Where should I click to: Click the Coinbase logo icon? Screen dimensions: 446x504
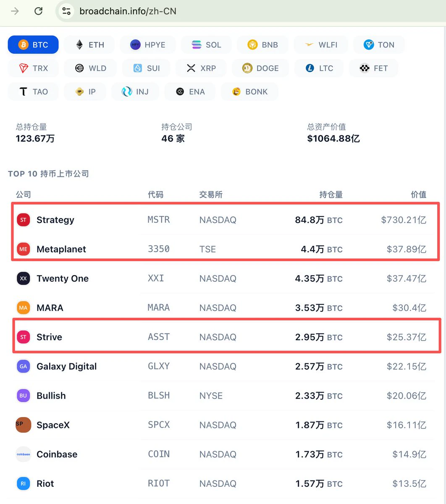[x=23, y=454]
